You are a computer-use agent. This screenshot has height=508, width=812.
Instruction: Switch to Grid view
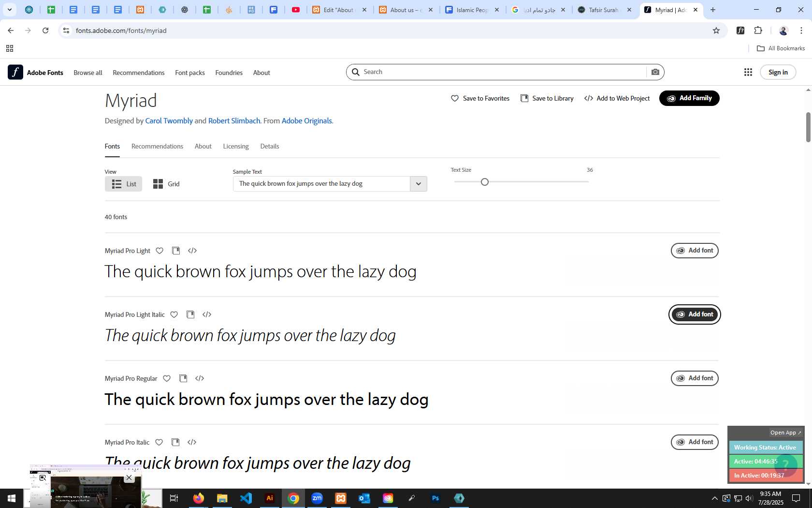pos(166,184)
